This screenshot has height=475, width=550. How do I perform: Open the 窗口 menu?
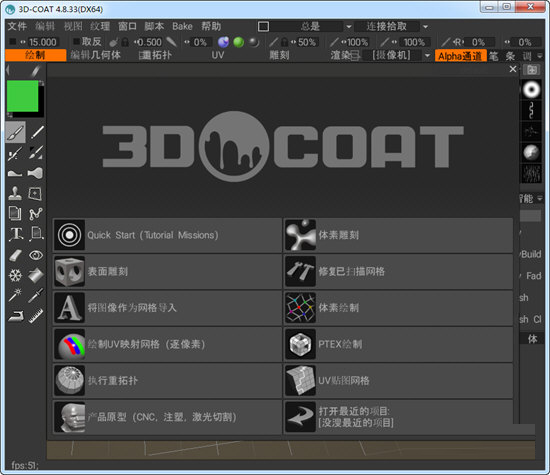point(127,26)
